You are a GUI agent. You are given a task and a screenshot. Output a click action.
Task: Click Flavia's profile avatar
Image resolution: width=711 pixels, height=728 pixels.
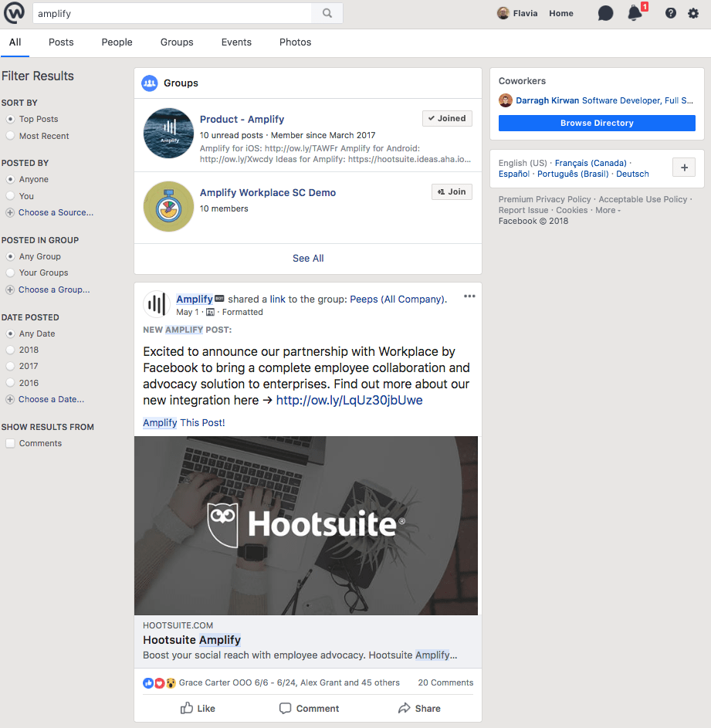(x=503, y=13)
